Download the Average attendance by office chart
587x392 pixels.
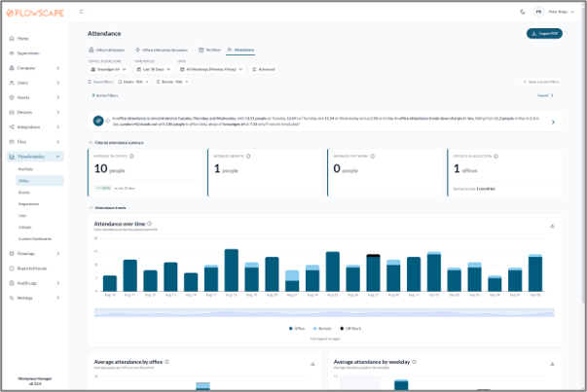pos(312,364)
